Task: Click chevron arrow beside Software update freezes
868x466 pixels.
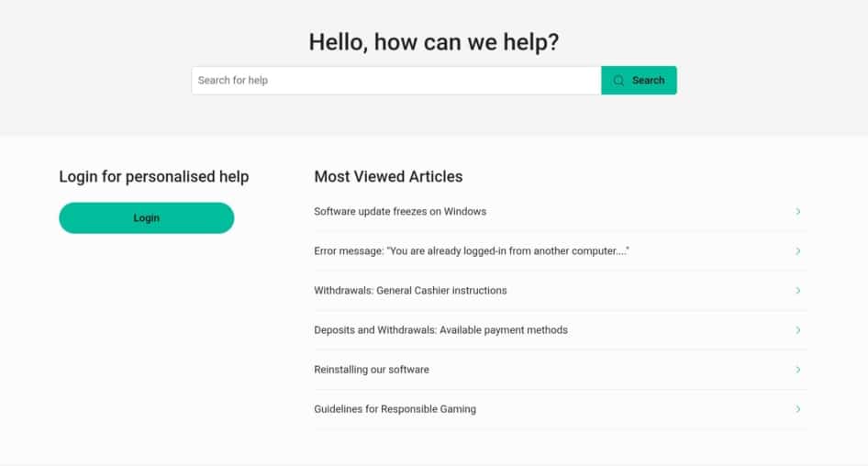Action: pyautogui.click(x=798, y=211)
